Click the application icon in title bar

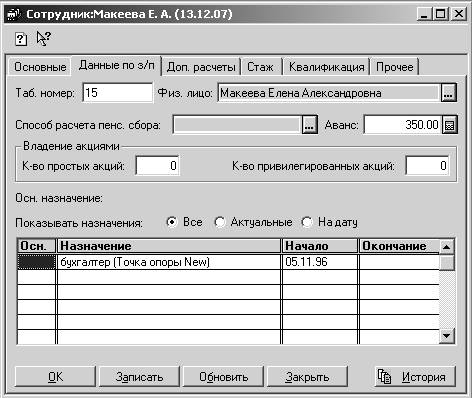click(14, 14)
